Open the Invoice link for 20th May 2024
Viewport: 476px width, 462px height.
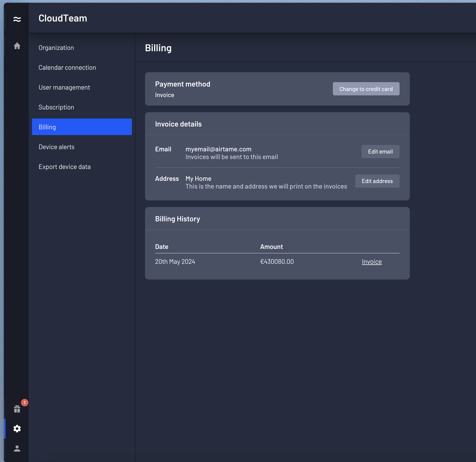pos(372,262)
